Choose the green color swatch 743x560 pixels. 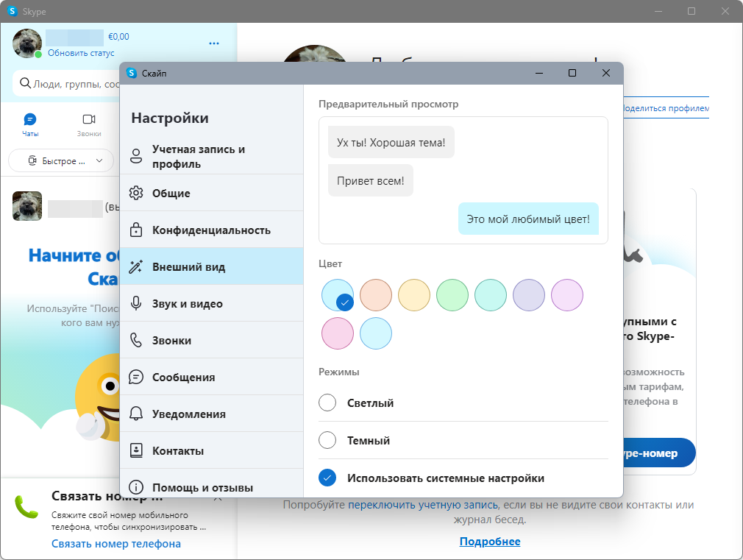[452, 295]
